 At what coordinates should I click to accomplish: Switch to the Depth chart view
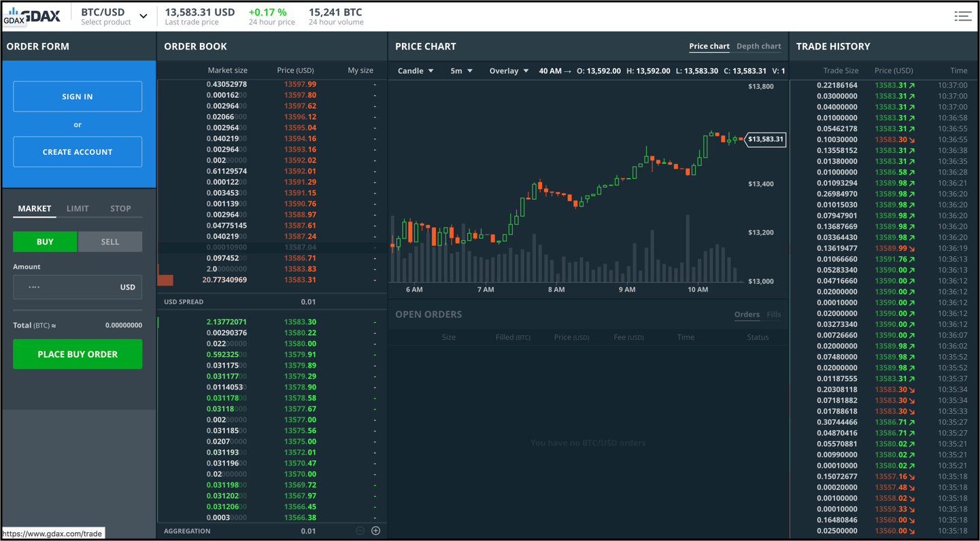tap(759, 46)
